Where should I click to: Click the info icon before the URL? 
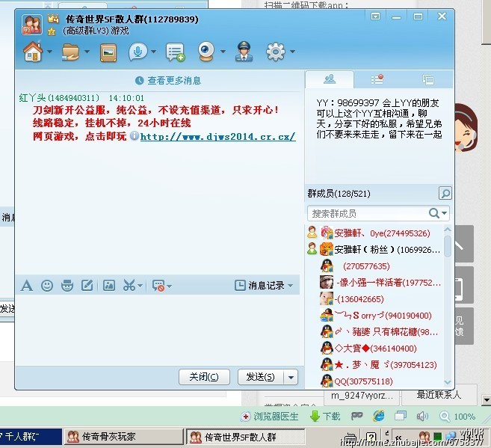135,135
